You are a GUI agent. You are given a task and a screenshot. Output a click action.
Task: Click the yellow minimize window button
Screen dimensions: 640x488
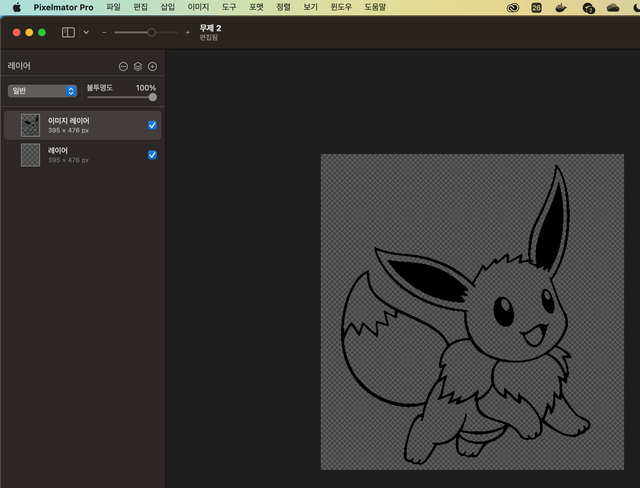pos(29,33)
